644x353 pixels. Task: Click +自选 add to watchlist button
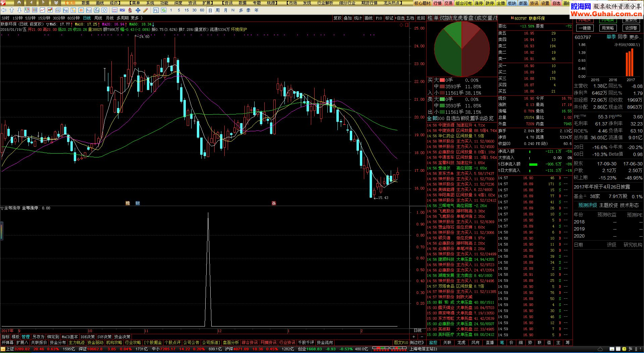tap(400, 18)
